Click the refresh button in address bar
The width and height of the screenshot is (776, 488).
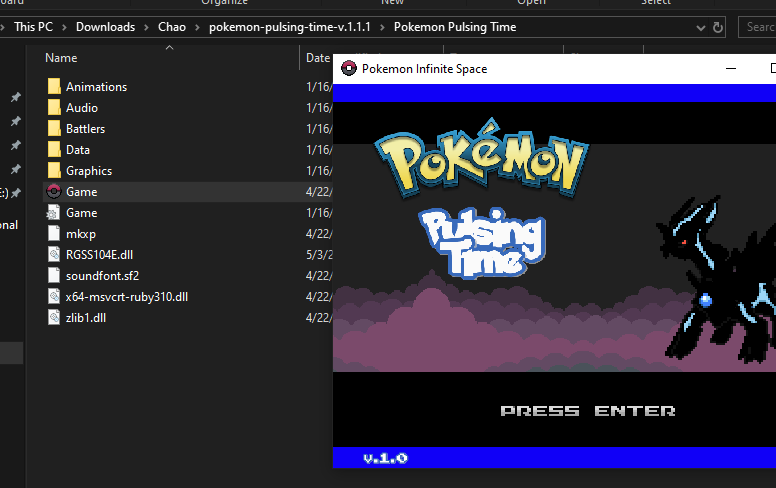pyautogui.click(x=718, y=27)
